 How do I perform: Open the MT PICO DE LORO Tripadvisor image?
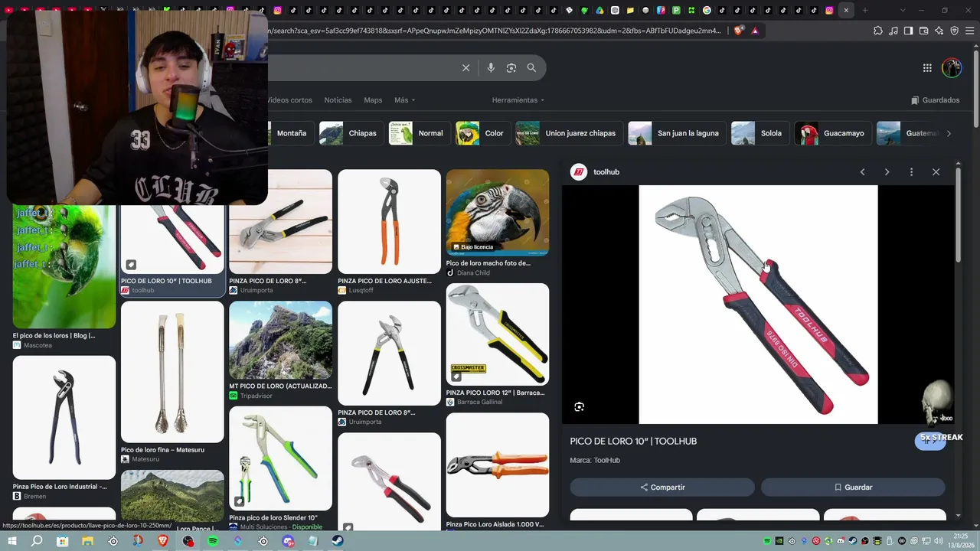pos(281,341)
